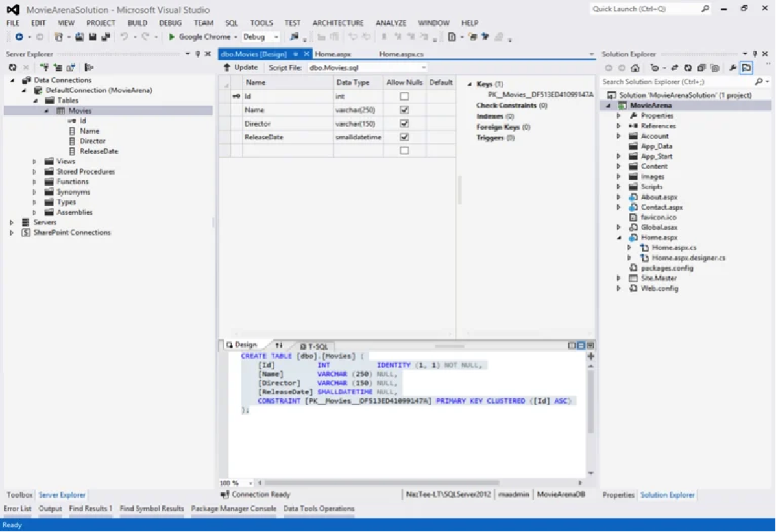The width and height of the screenshot is (776, 532).
Task: Expand the Views folder
Action: tap(34, 162)
